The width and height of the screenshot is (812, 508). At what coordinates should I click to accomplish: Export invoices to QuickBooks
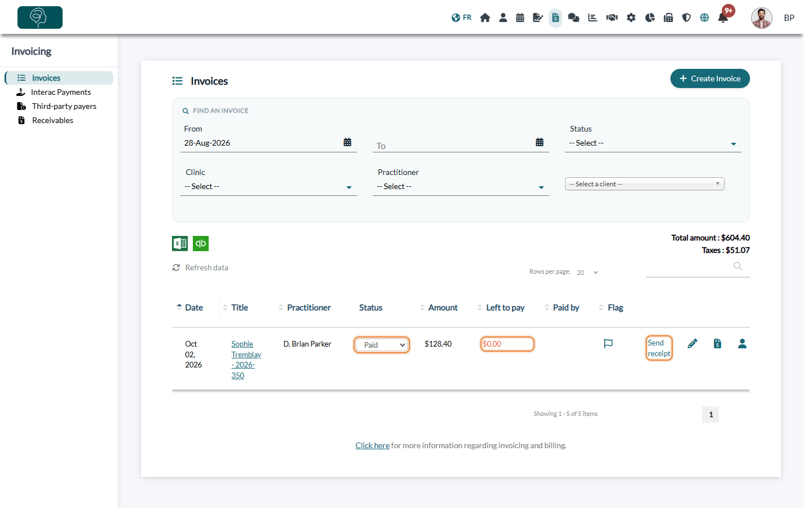[201, 243]
